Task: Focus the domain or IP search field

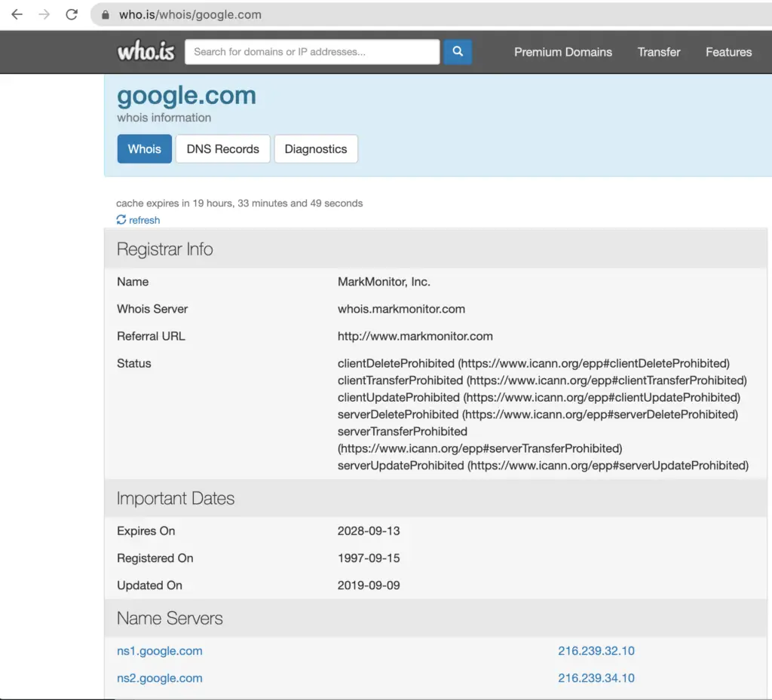Action: (x=312, y=52)
